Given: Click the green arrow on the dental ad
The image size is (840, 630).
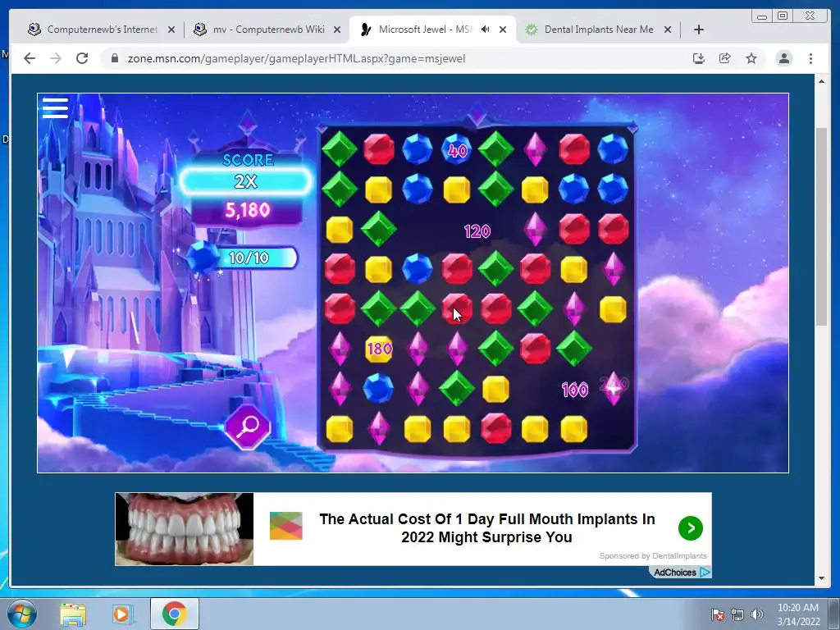Looking at the screenshot, I should [691, 528].
